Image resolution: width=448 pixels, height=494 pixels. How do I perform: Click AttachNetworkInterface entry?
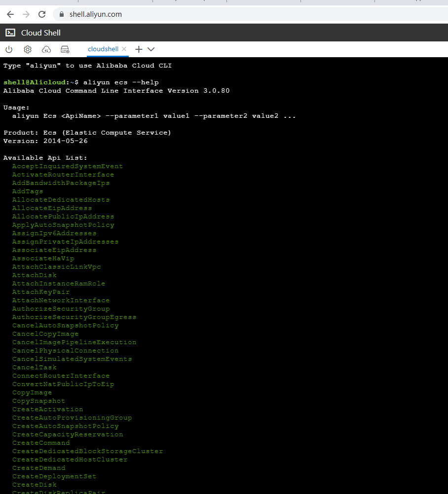pos(61,300)
